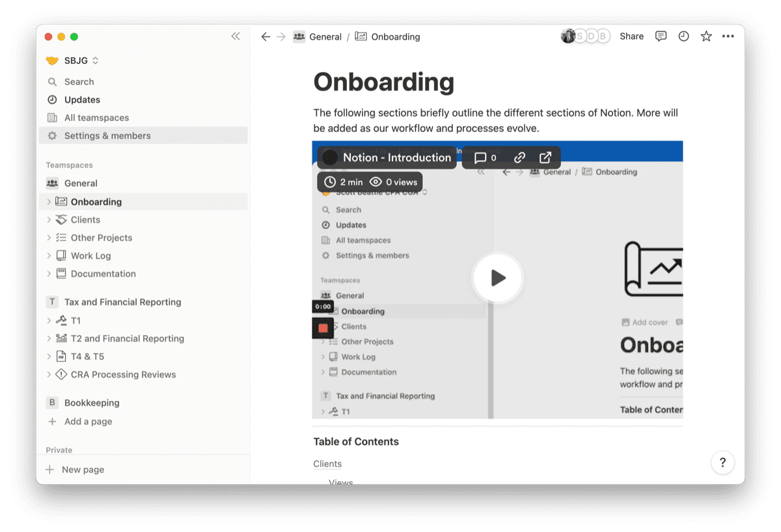
Task: Click the warning icon for CRA Processing Reviews
Action: point(61,375)
